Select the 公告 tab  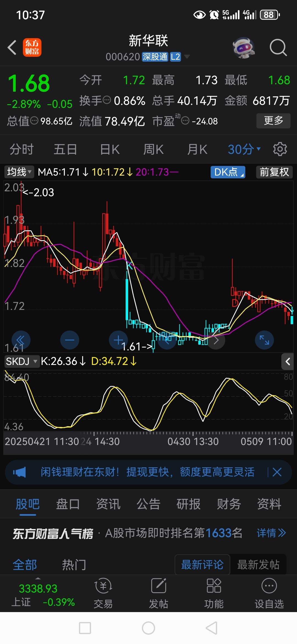coord(148,504)
